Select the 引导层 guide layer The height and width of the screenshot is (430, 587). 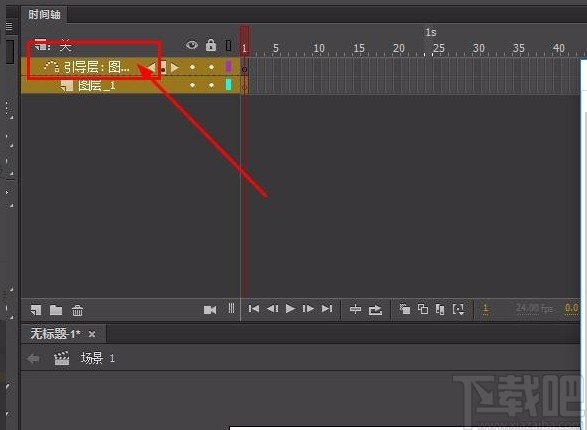pyautogui.click(x=131, y=67)
